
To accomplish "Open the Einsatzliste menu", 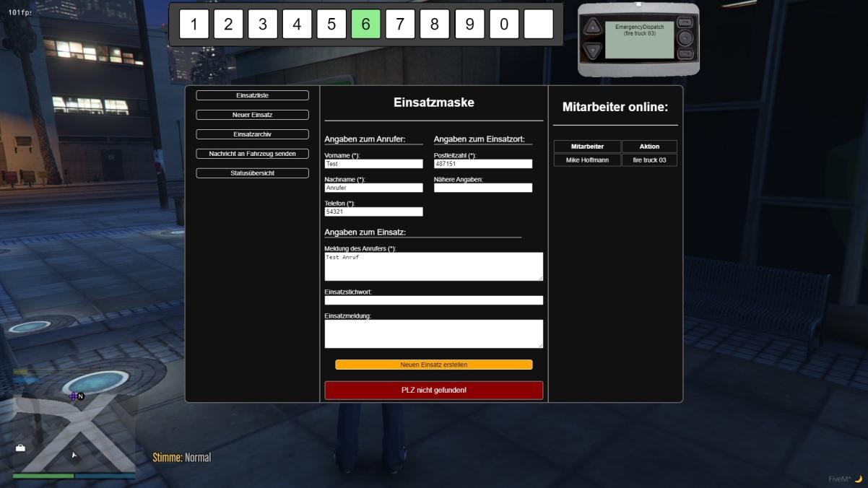I will [x=251, y=95].
